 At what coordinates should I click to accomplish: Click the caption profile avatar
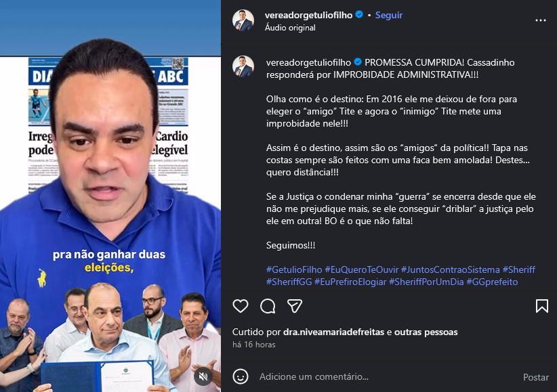coord(243,66)
